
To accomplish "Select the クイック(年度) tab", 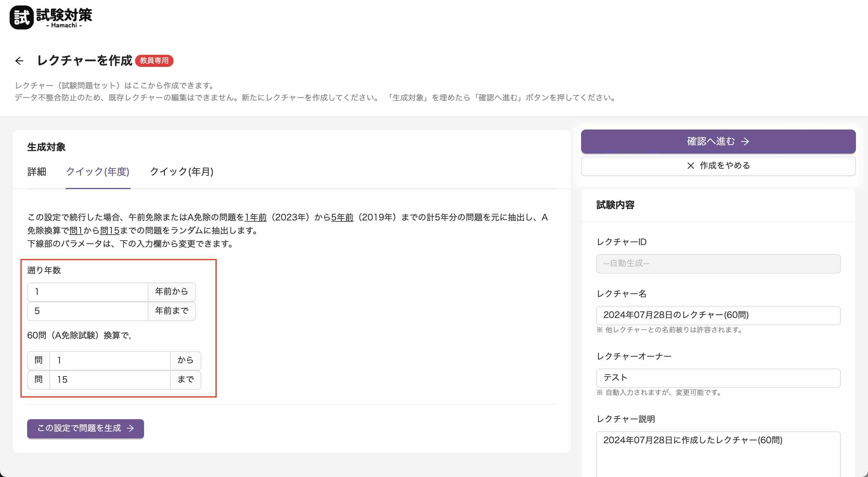I will pos(98,172).
